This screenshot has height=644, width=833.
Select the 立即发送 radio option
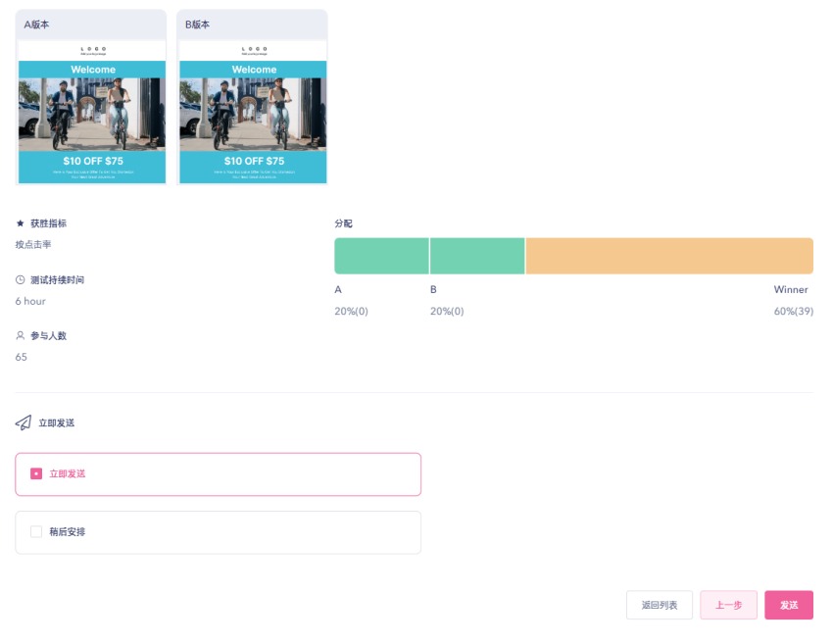tap(36, 474)
